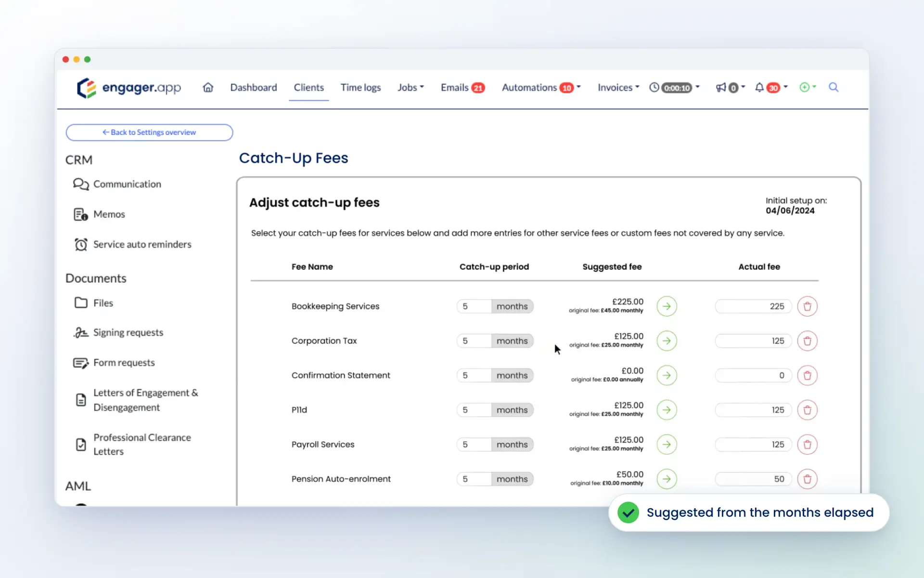Go to the home icon in navbar

coord(208,87)
